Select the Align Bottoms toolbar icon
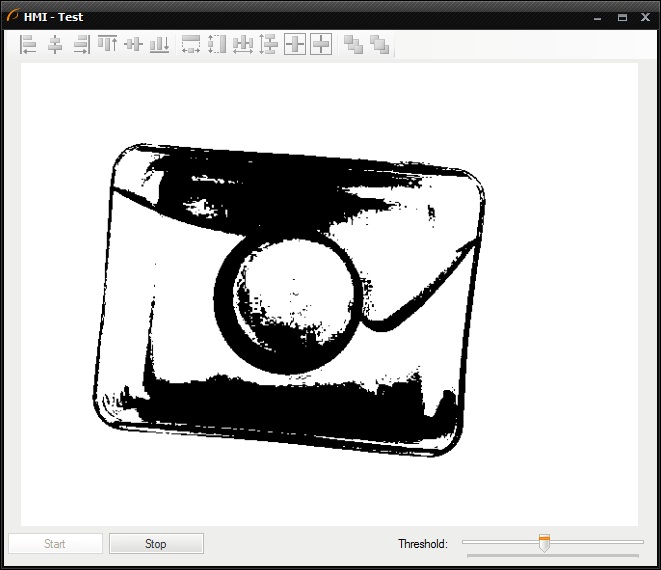The height and width of the screenshot is (570, 661). coord(159,44)
